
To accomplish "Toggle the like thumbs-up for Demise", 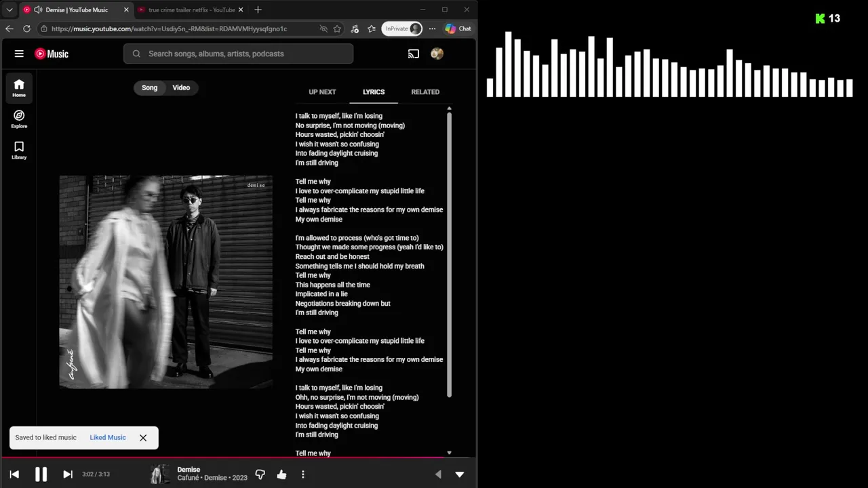I will (x=281, y=474).
